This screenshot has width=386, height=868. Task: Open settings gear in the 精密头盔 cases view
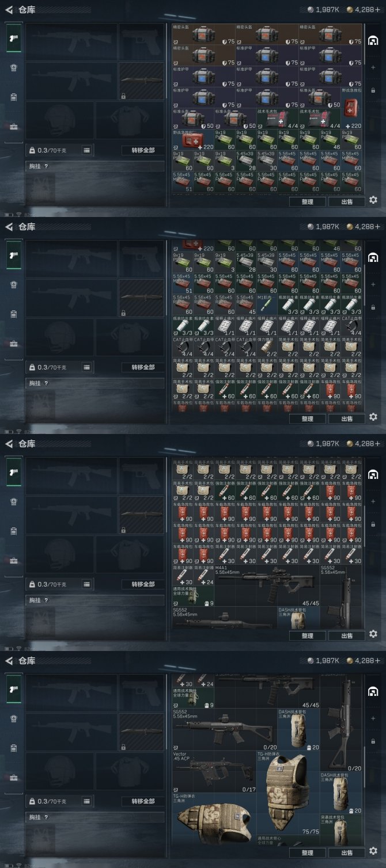(373, 200)
